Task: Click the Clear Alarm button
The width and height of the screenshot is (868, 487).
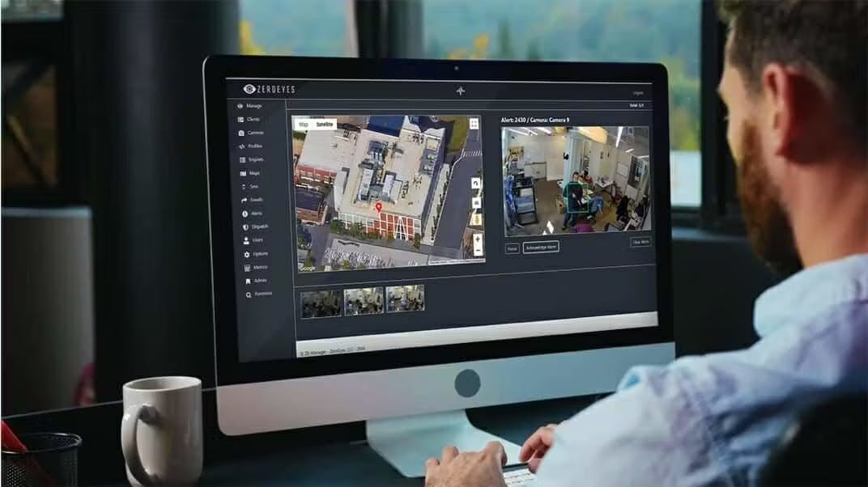Action: pyautogui.click(x=640, y=242)
